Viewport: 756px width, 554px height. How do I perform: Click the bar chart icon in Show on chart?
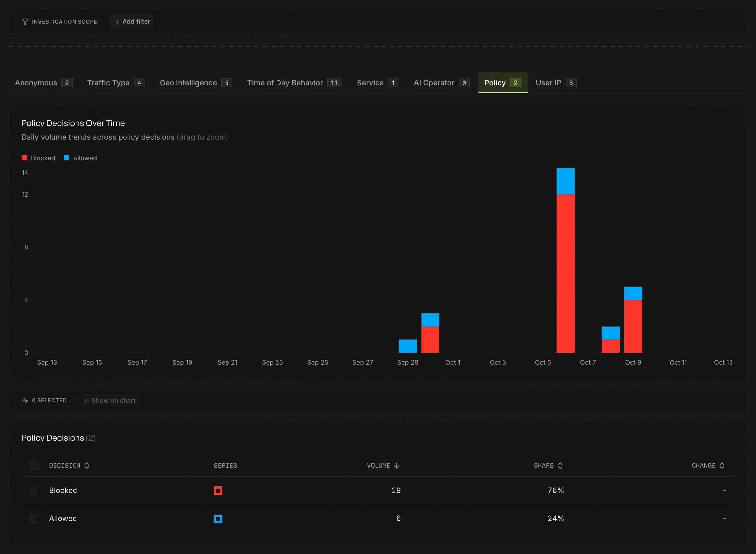(86, 400)
